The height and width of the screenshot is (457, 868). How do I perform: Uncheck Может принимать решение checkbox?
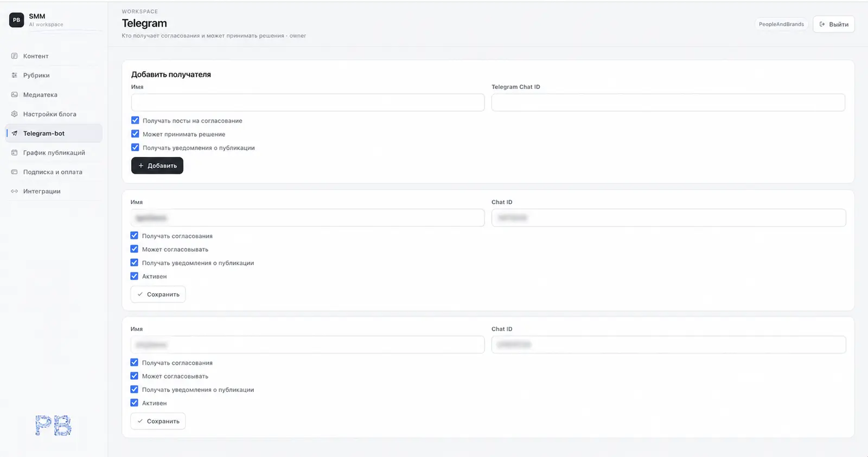pyautogui.click(x=135, y=134)
